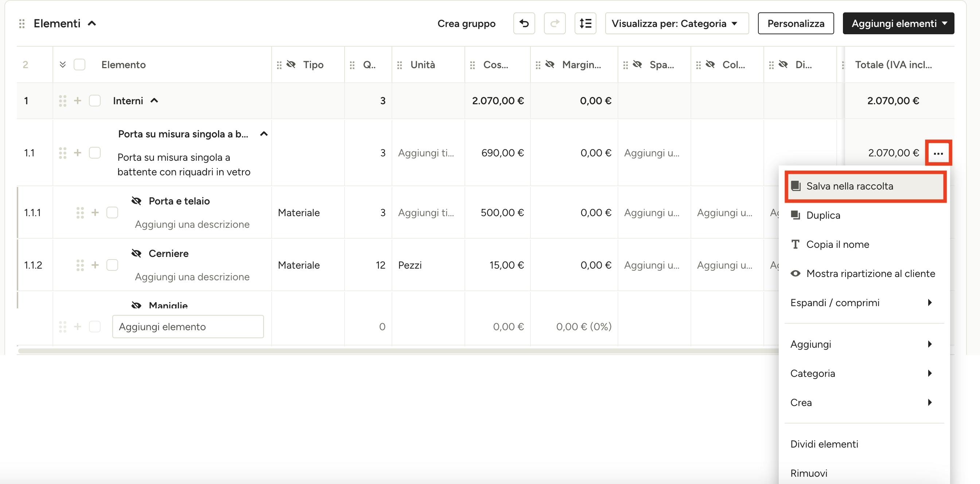Viewport: 980px width, 484px height.
Task: Select Dividi elementi menu item
Action: 864,444
